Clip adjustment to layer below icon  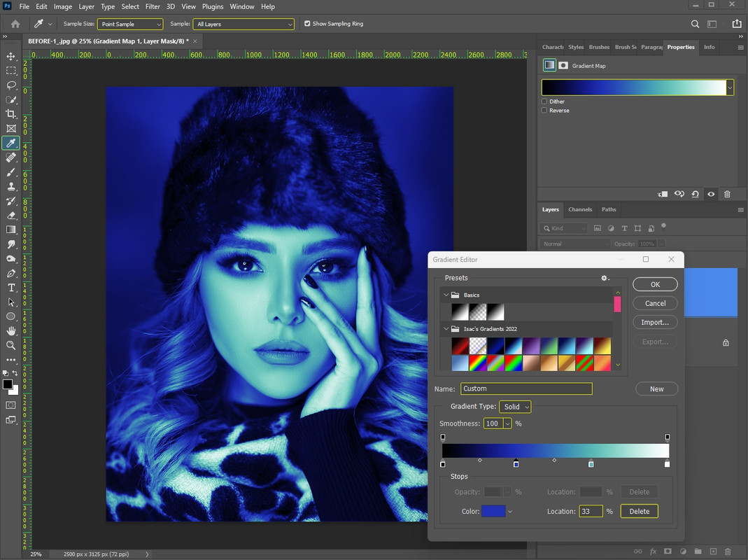(x=663, y=195)
